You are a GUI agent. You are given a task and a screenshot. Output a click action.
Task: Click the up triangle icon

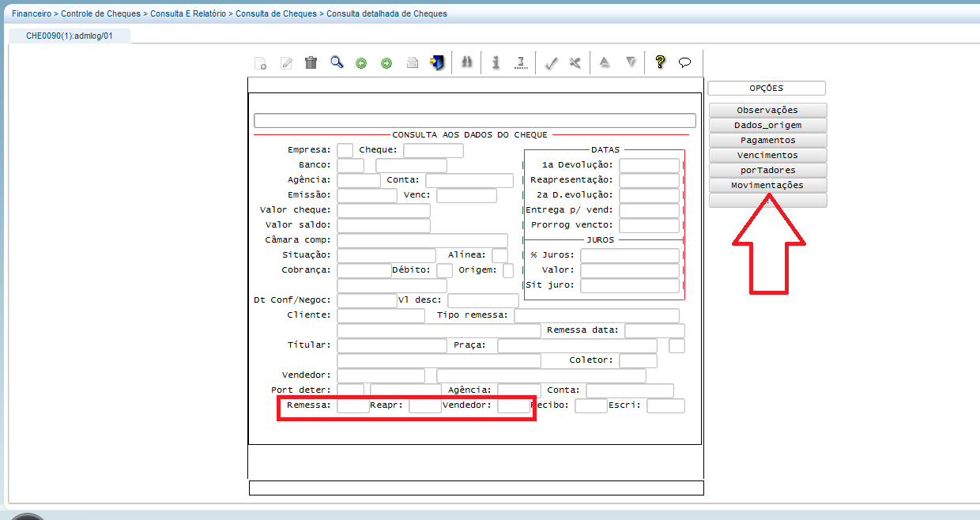[605, 62]
